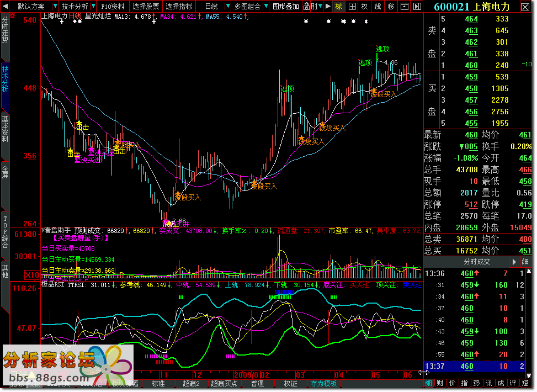Click the 选择股票 button
The image size is (537, 392).
point(146,6)
